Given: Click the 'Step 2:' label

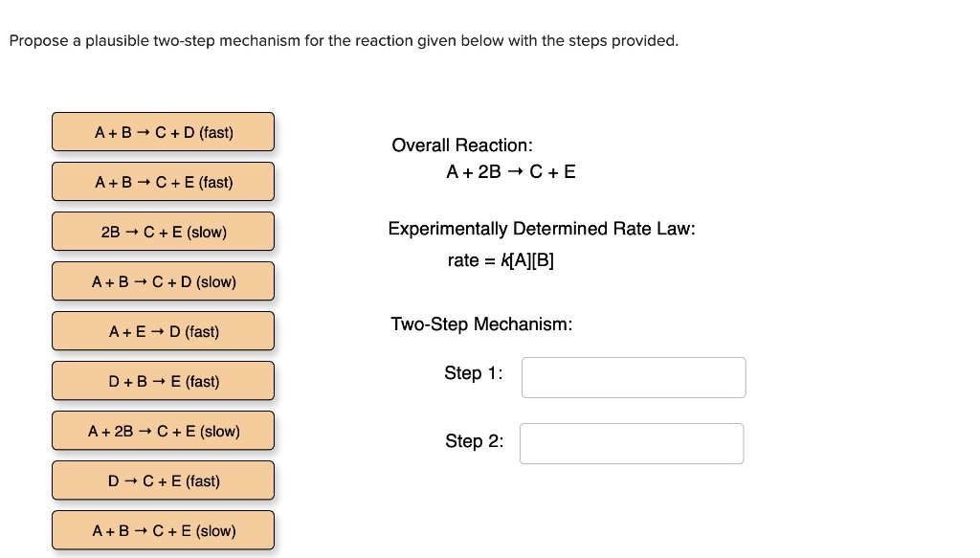Looking at the screenshot, I should coord(474,441).
